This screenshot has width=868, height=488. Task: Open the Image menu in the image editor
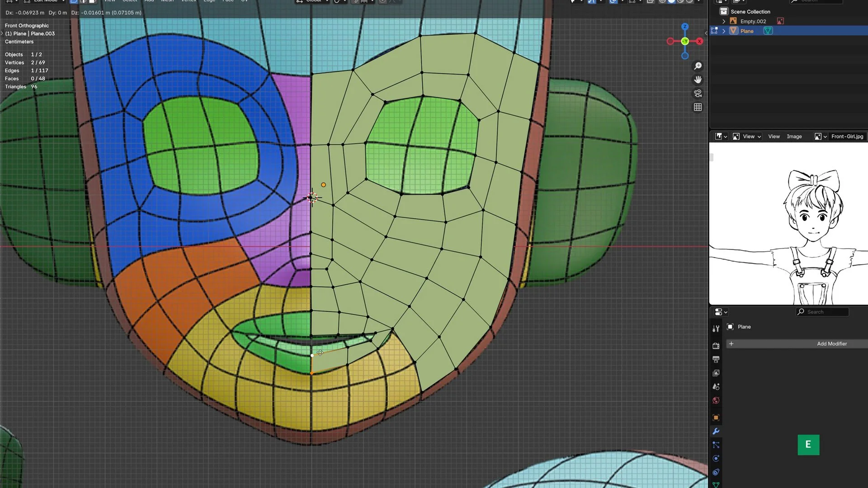pos(794,136)
